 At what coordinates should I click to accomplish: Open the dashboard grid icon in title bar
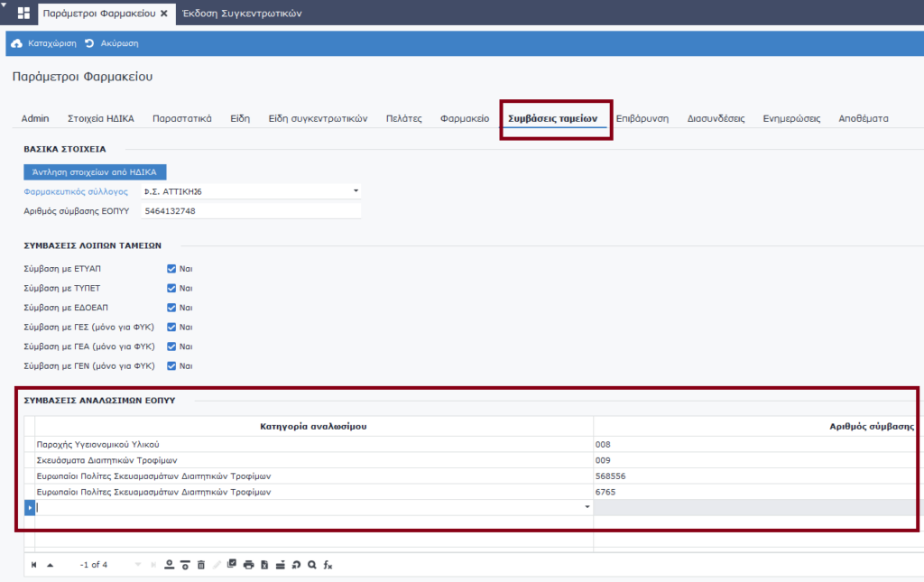pyautogui.click(x=23, y=14)
